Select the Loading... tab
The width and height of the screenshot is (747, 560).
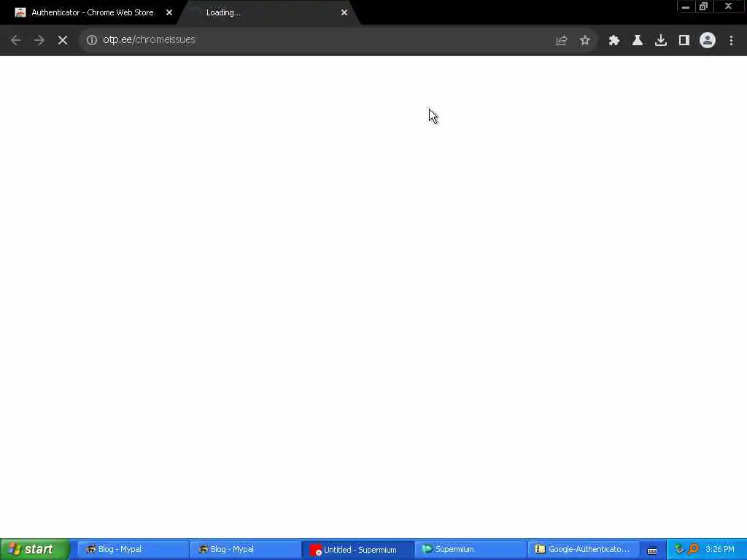tap(269, 13)
